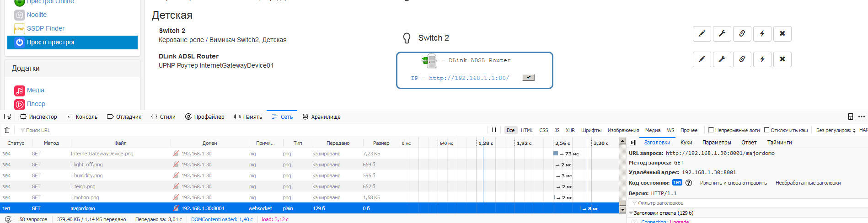Delete DLink ADSL Router with the X icon
The width and height of the screenshot is (868, 223).
click(x=782, y=59)
